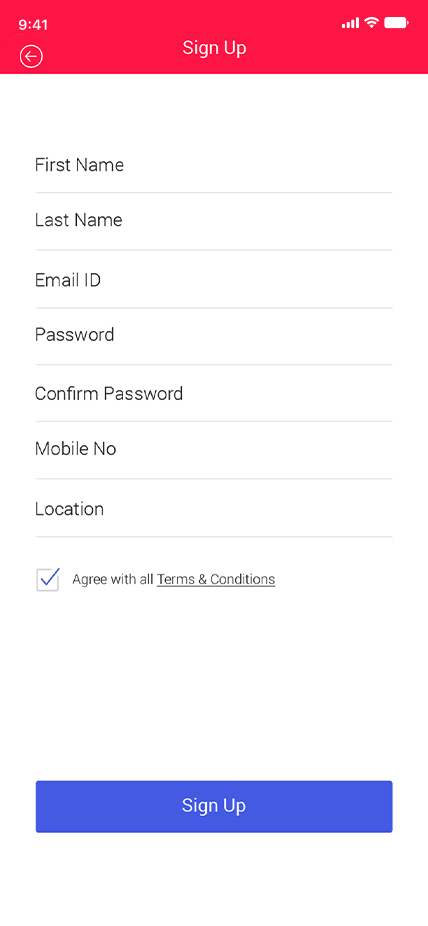Screen dimensions: 428x926
Task: Uncheck the Terms agreement checkbox
Action: pyautogui.click(x=48, y=580)
